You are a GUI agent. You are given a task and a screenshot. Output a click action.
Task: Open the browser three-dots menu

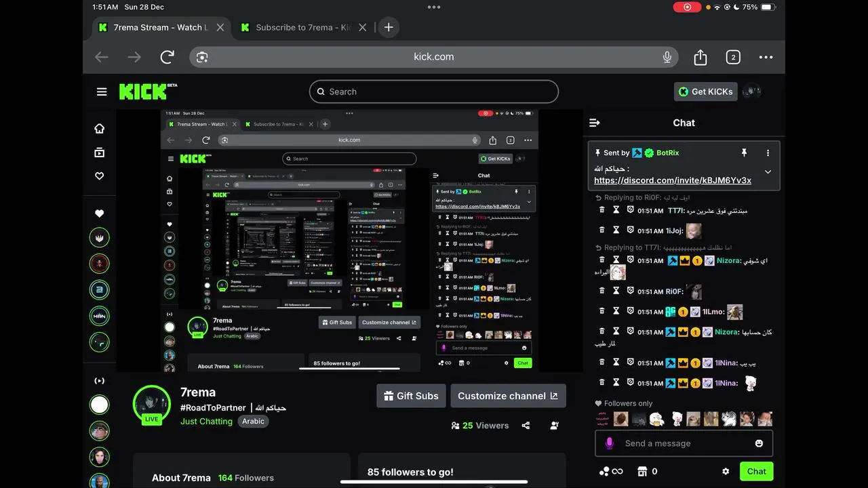[x=766, y=58]
